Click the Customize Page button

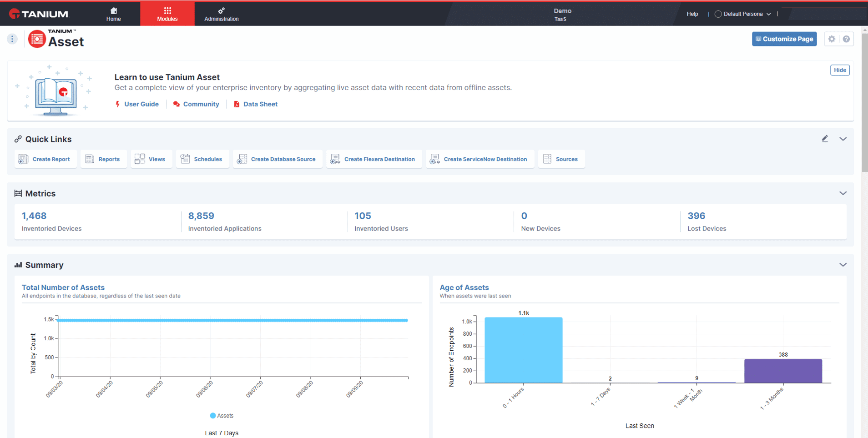(784, 39)
